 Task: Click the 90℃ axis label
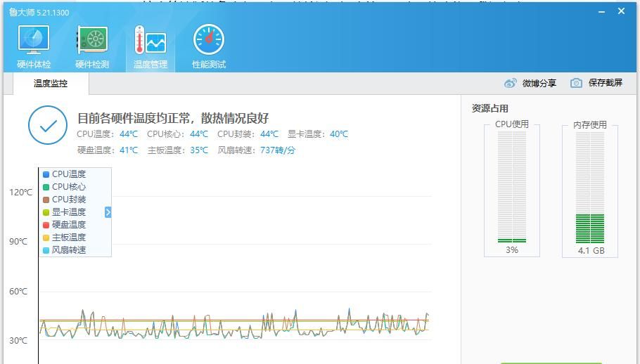pos(18,242)
